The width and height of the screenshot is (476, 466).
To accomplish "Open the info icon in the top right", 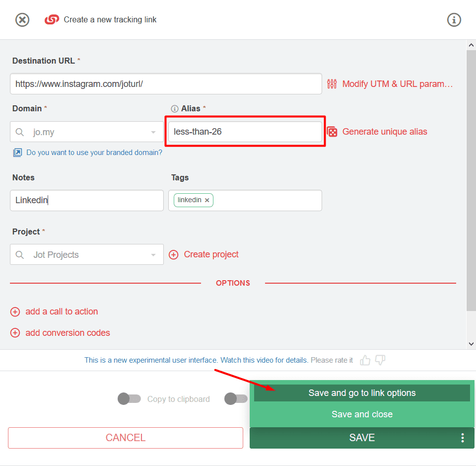I will pos(454,20).
